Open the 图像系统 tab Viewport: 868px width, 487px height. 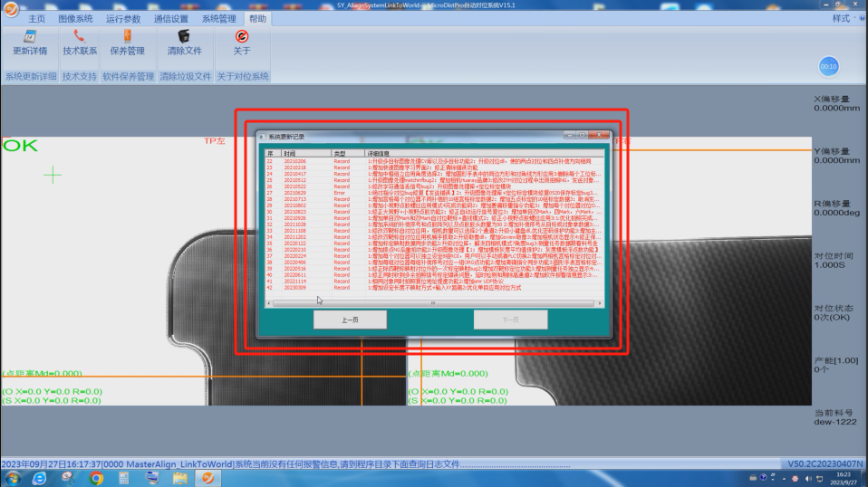coord(75,18)
